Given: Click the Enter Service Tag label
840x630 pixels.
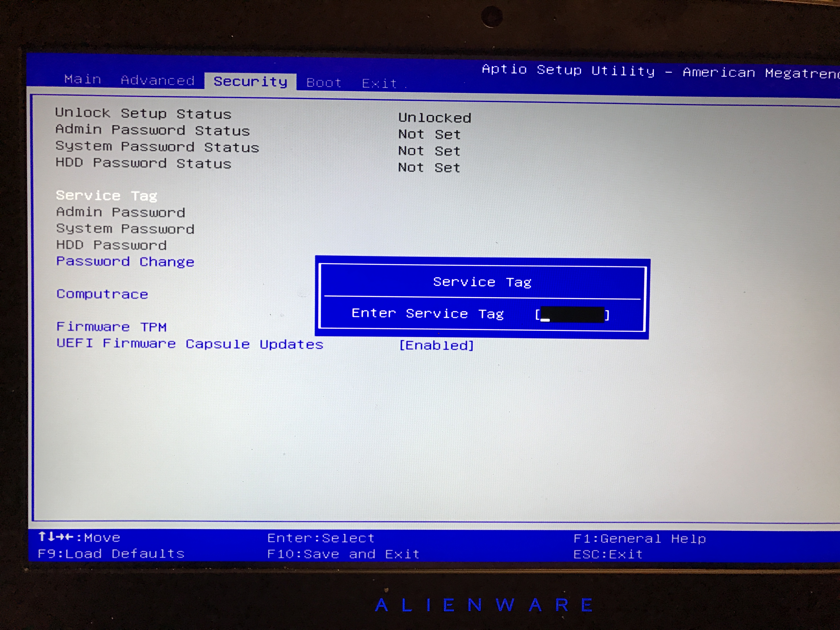Looking at the screenshot, I should (427, 313).
